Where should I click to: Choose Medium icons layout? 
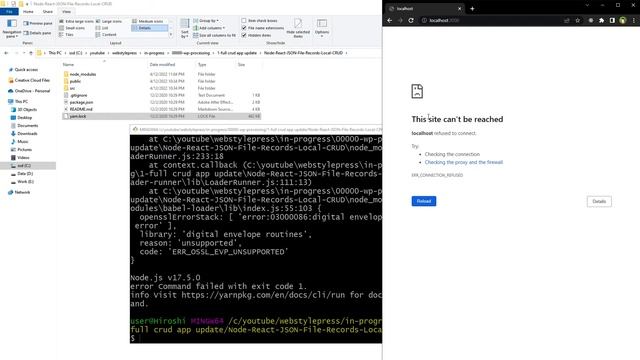[148, 21]
